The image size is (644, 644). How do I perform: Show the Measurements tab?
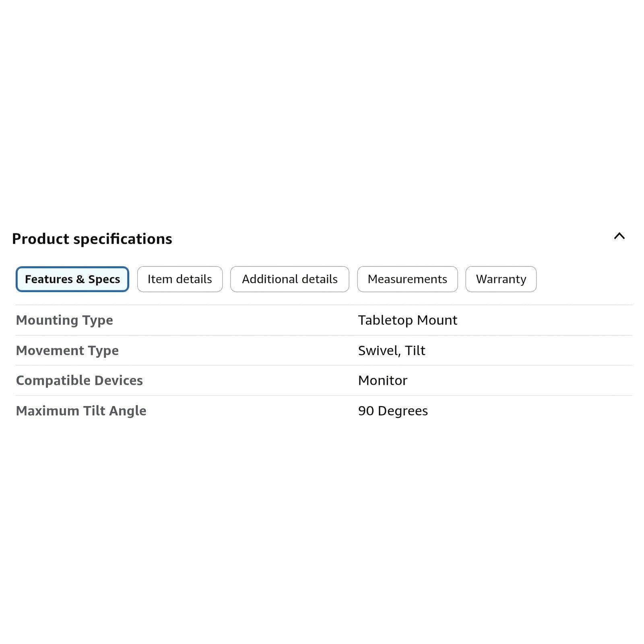[407, 279]
